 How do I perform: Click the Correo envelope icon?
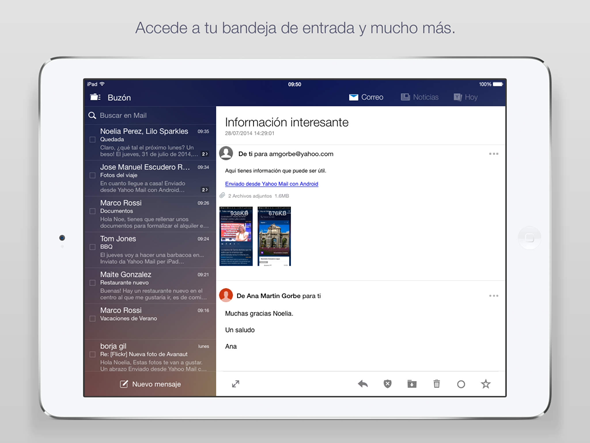tap(353, 97)
